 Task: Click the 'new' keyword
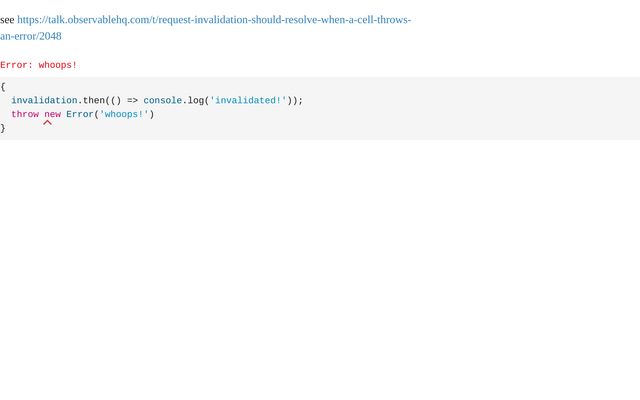tap(52, 114)
